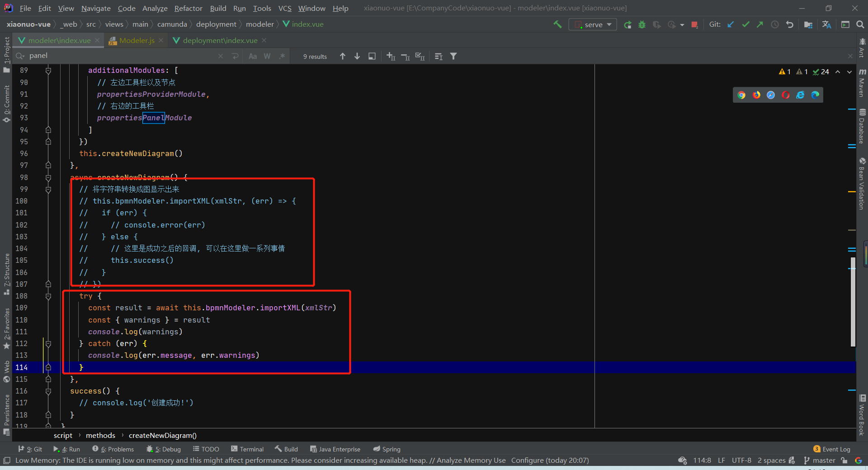
Task: Open Search Everywhere with the magnifier icon
Action: tap(860, 24)
